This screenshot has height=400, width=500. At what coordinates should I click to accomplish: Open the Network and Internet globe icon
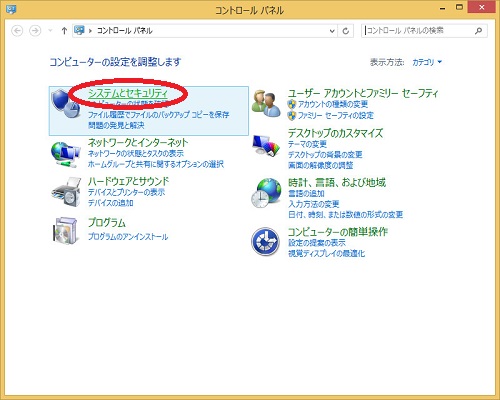[66, 154]
